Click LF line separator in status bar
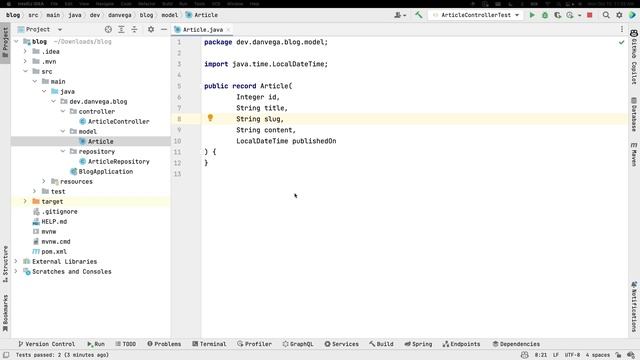Image resolution: width=640 pixels, height=360 pixels. coord(556,355)
